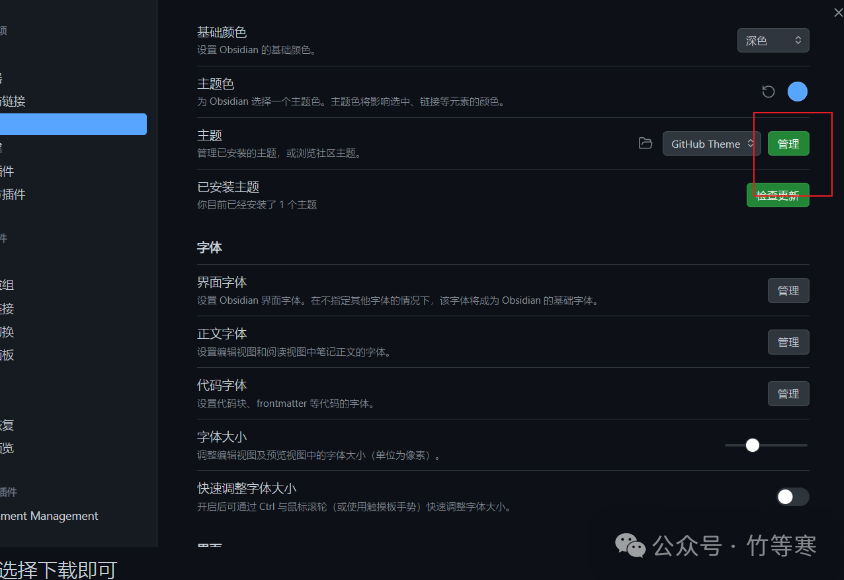Open the GitHub Theme selector dropdown
This screenshot has height=580, width=844.
711,143
